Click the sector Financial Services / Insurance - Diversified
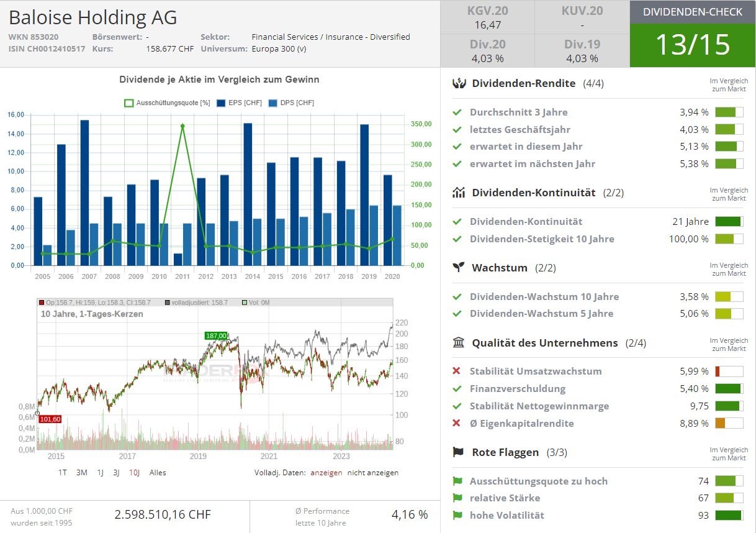The image size is (756, 533). (x=331, y=37)
